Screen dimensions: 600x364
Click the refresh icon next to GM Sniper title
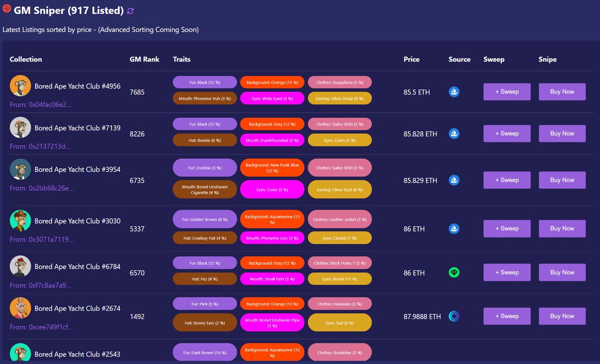click(x=130, y=10)
